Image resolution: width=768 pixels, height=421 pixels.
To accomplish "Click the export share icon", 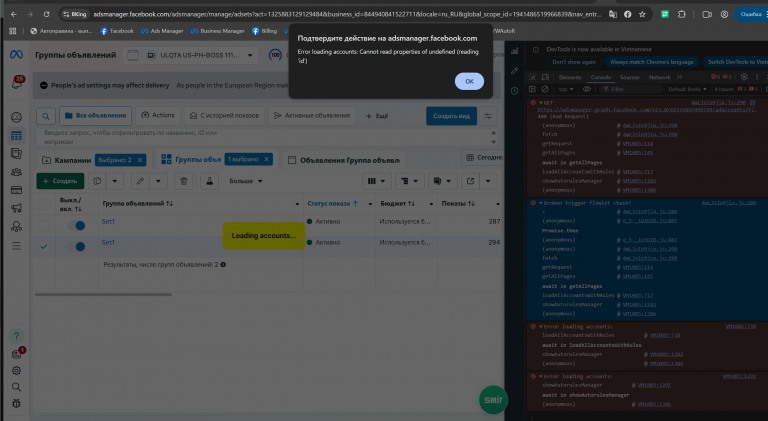I will [x=470, y=181].
